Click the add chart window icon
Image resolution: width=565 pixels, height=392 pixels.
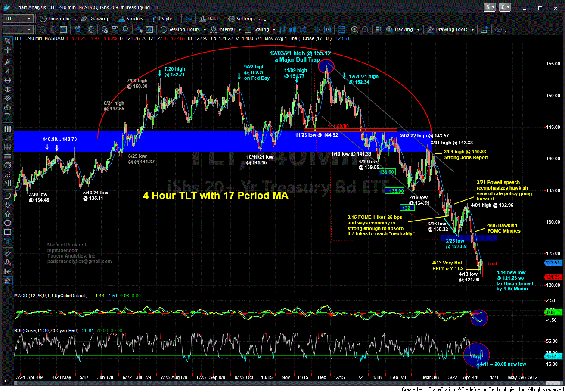tap(484, 29)
